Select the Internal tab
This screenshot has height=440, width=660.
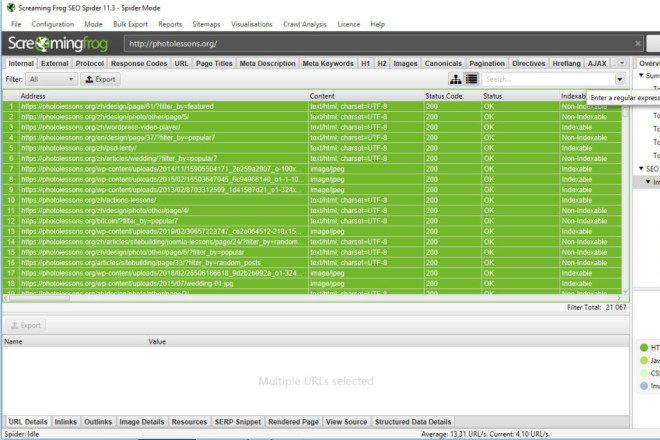[x=21, y=63]
